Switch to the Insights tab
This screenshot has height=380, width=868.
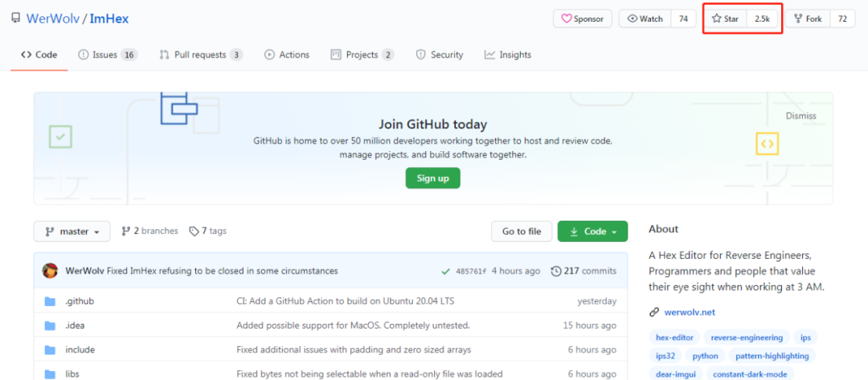pyautogui.click(x=507, y=55)
